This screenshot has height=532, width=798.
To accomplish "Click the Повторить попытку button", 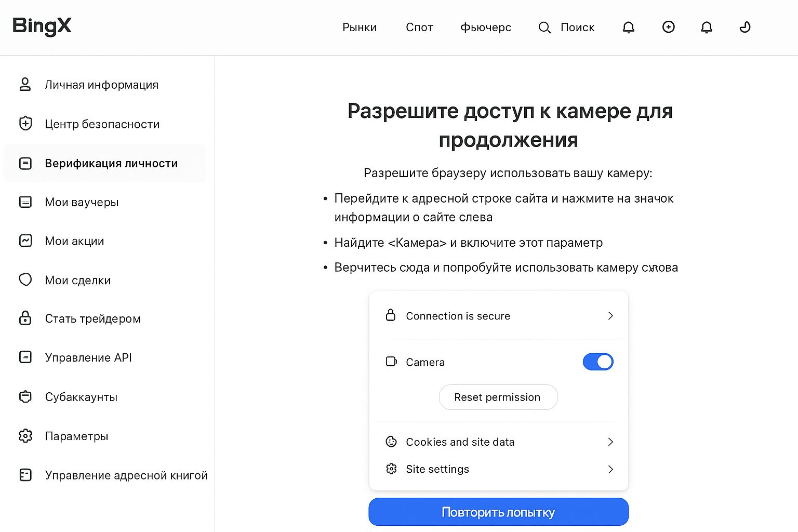I will coord(498,512).
